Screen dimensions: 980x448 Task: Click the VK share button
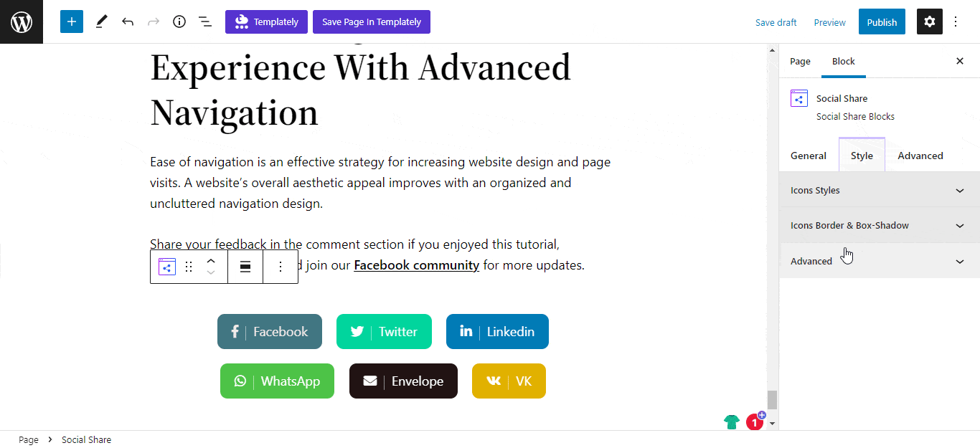[509, 381]
